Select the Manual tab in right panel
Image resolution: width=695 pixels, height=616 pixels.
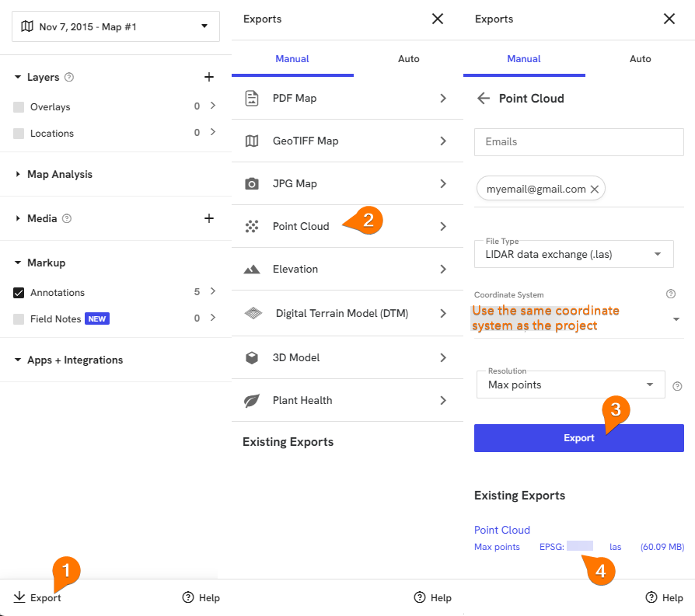tap(524, 59)
